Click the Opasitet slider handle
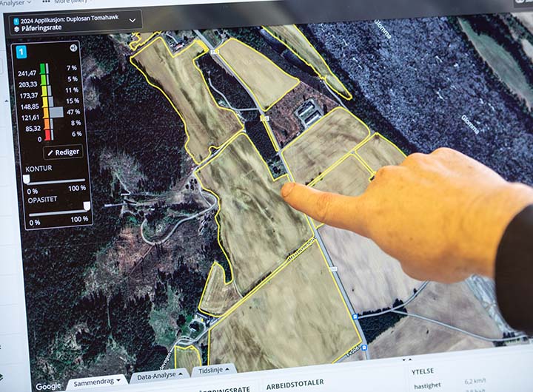The image size is (533, 392). click(85, 206)
